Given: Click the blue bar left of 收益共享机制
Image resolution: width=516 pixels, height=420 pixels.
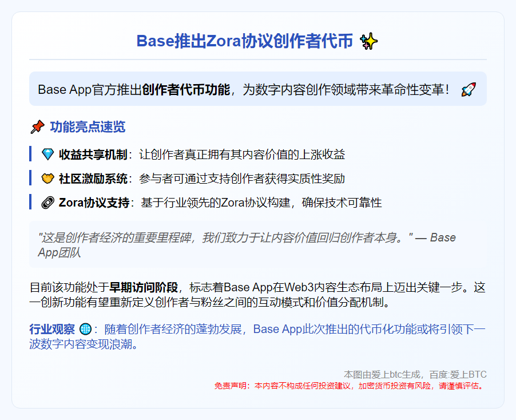Looking at the screenshot, I should [x=30, y=154].
